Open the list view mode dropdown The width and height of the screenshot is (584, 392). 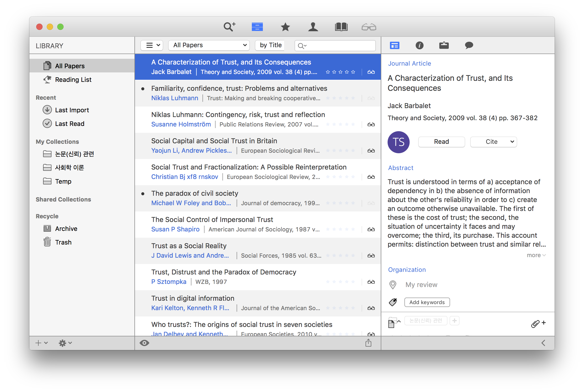[x=152, y=45]
